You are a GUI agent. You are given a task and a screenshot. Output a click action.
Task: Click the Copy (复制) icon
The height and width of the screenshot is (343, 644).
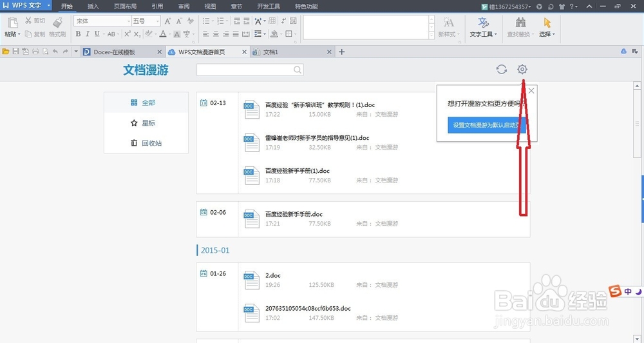point(28,34)
